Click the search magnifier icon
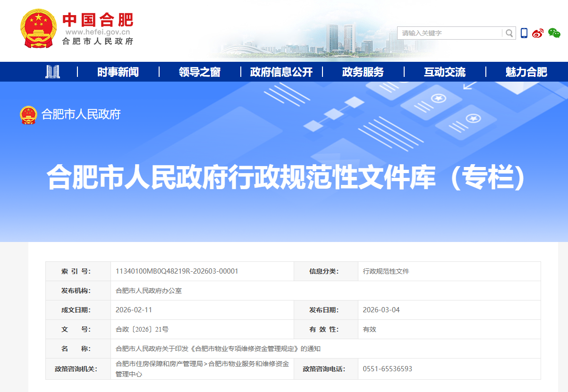The width and height of the screenshot is (568, 392). coord(509,33)
